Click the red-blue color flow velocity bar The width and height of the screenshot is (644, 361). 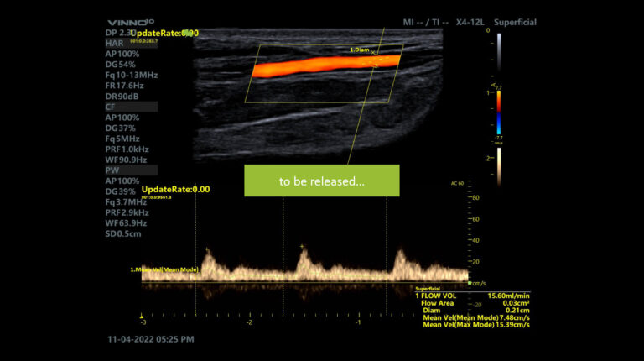(x=499, y=112)
